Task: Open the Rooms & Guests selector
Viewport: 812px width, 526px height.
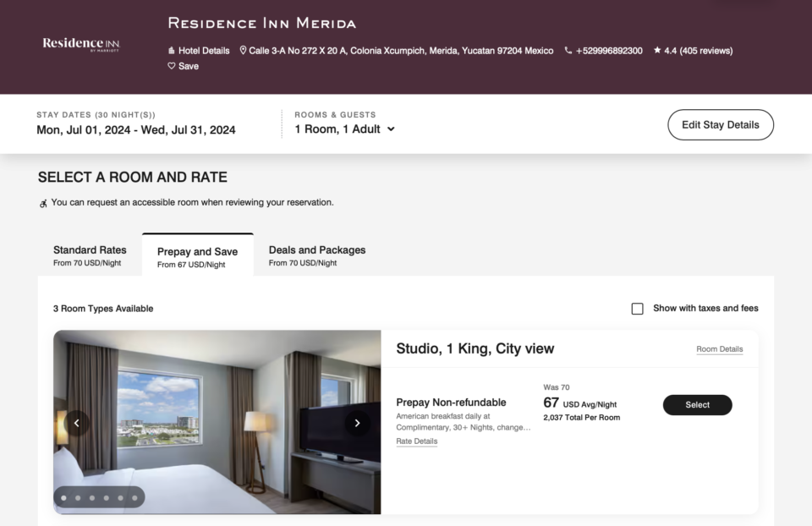Action: pos(343,129)
